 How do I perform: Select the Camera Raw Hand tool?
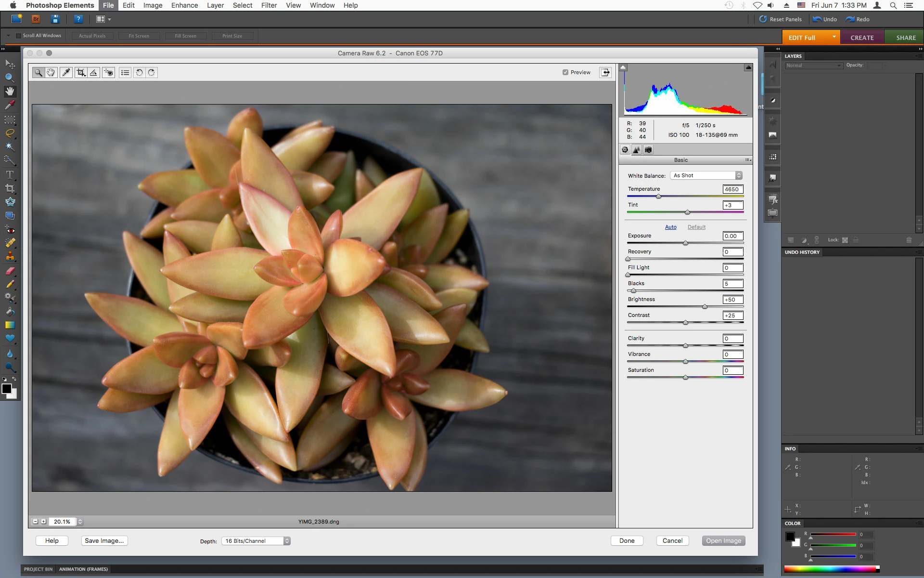tap(51, 73)
